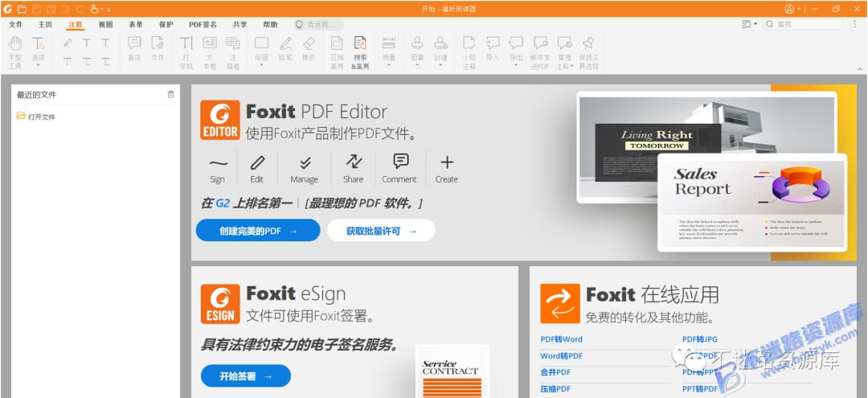Switch to the 帮助 (Help) tab
Screen dimensions: 868x398
tap(270, 24)
